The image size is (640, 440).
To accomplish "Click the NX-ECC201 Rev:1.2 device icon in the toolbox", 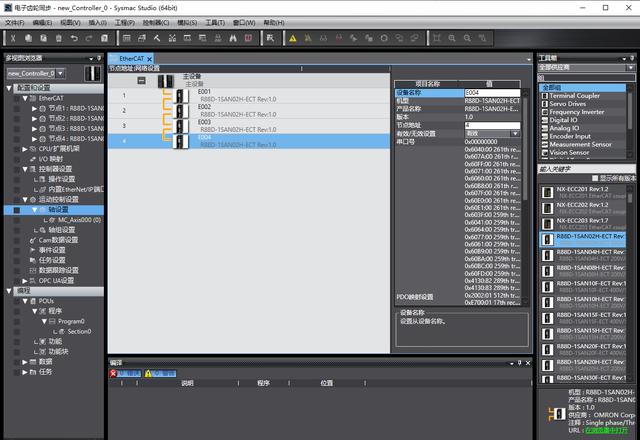I will 547,193.
